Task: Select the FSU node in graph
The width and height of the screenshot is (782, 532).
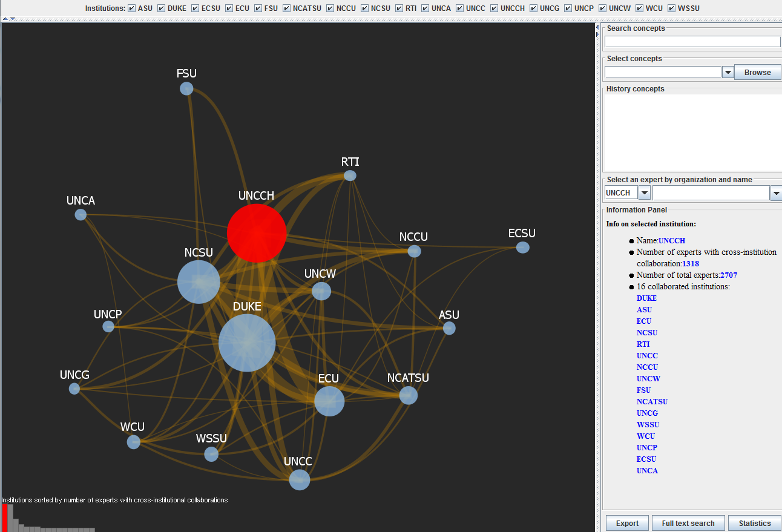Action: (x=186, y=88)
